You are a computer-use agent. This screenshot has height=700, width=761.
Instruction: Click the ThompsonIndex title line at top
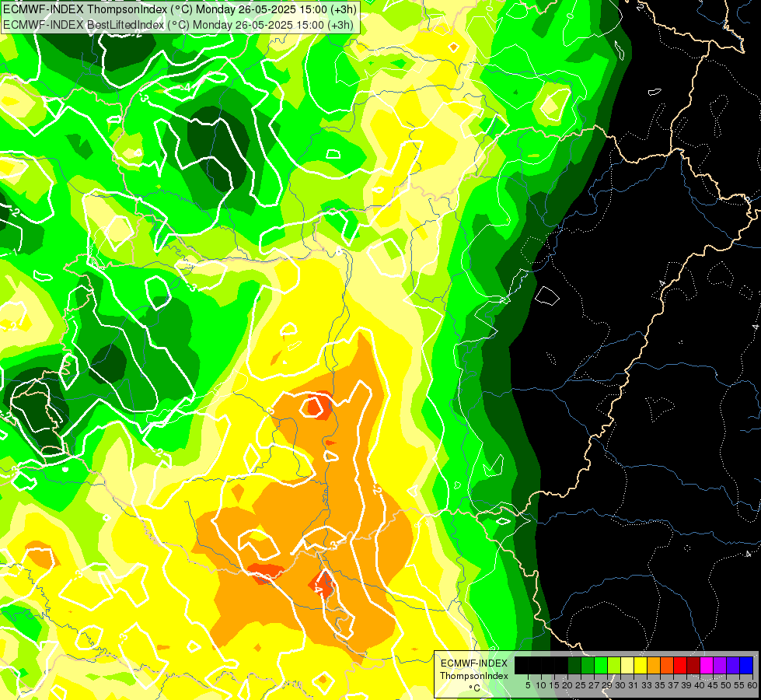[x=180, y=9]
